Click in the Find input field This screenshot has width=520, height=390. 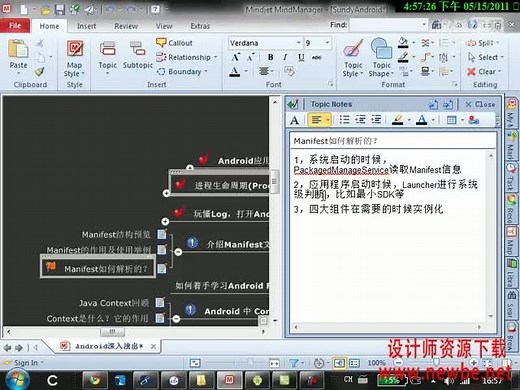click(385, 25)
